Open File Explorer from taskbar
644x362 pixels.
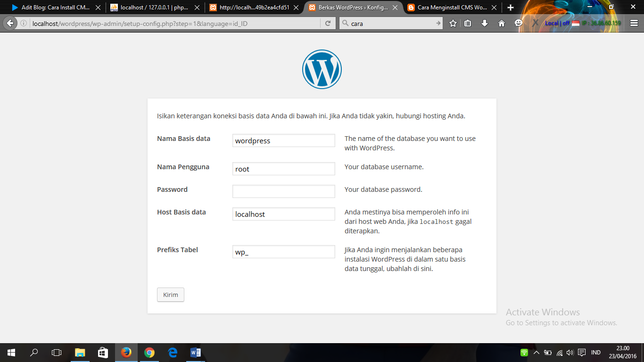click(x=80, y=353)
